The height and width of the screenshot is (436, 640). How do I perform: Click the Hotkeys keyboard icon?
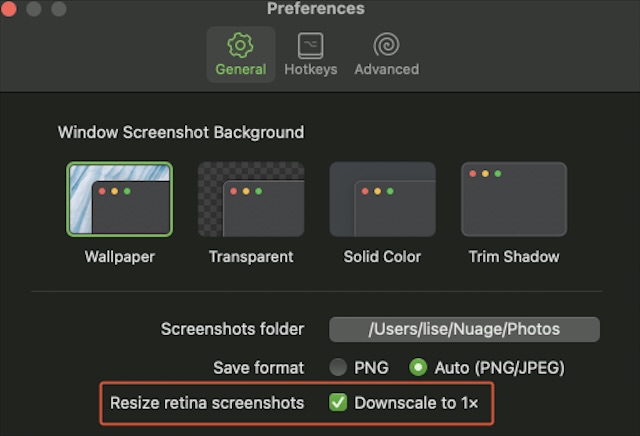(x=310, y=45)
